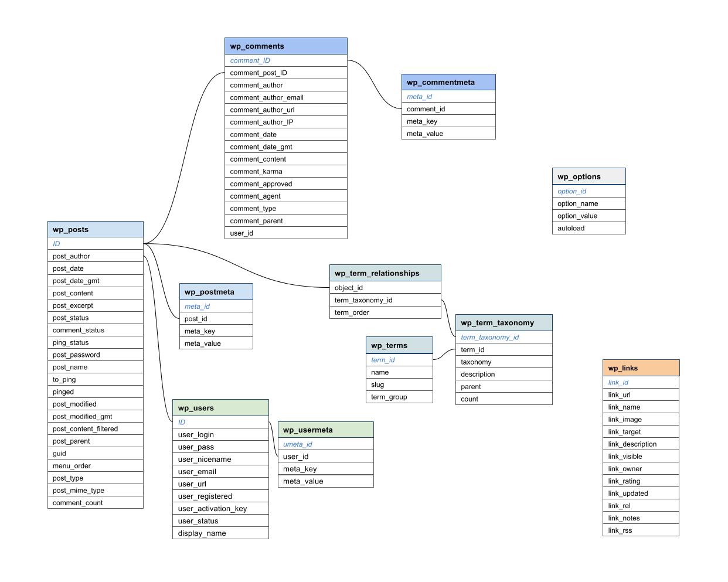Click the taxonomy row

(504, 362)
